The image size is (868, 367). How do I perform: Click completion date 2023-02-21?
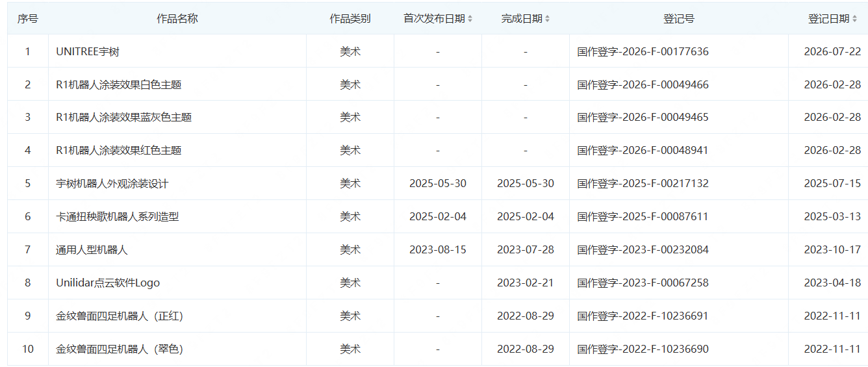click(x=526, y=283)
